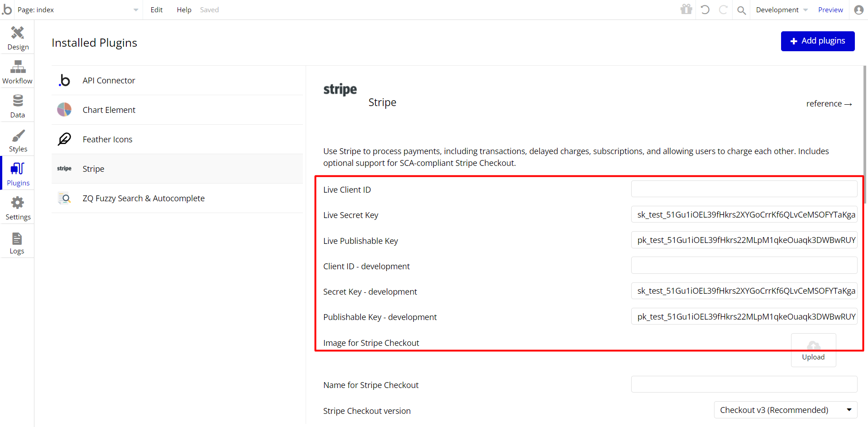Click the undo arrow icon
The image size is (868, 427).
705,10
